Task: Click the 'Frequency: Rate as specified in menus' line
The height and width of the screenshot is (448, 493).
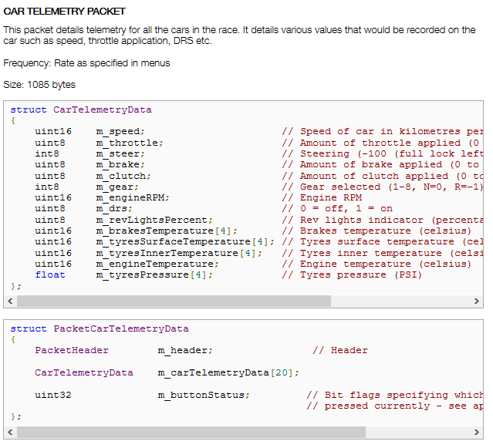Action: [x=86, y=63]
